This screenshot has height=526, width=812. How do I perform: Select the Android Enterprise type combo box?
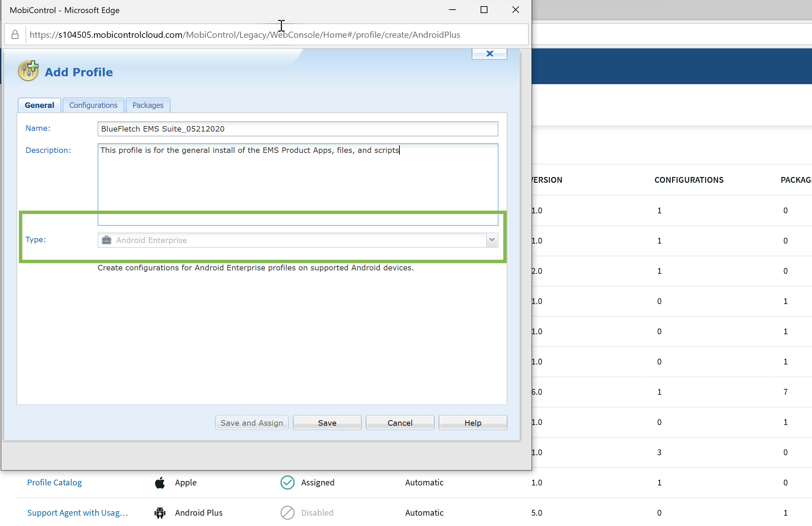coord(298,240)
